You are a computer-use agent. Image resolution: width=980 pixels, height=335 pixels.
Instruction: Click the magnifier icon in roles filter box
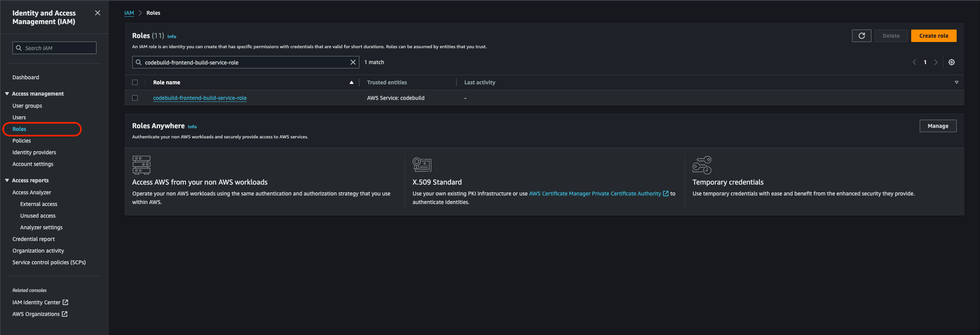(138, 62)
